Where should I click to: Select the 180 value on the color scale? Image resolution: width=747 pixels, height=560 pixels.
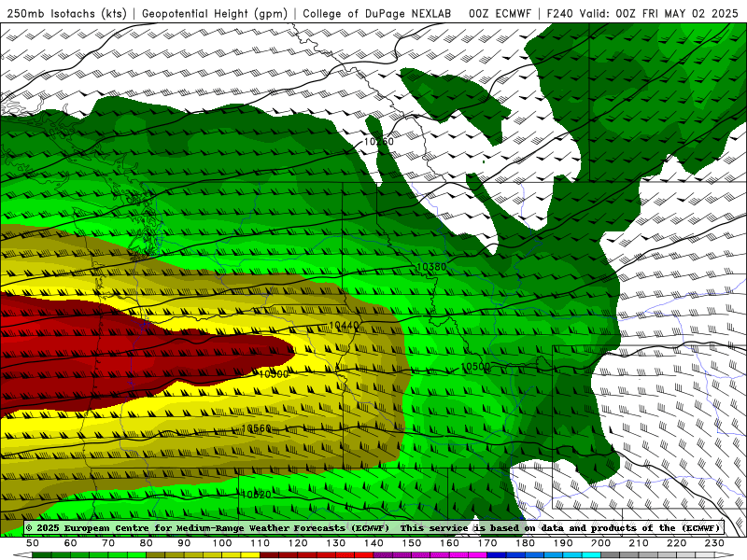point(525,543)
